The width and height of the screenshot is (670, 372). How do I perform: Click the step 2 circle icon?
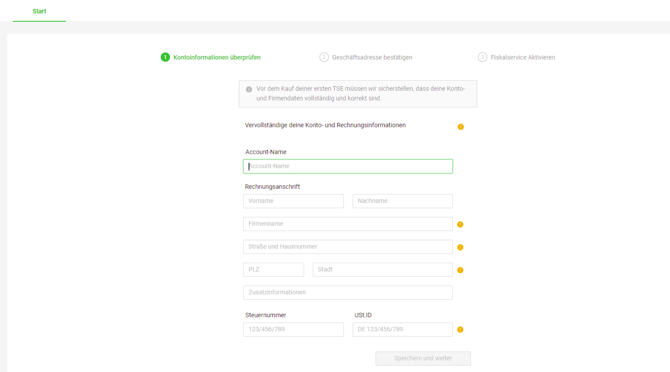tap(324, 57)
